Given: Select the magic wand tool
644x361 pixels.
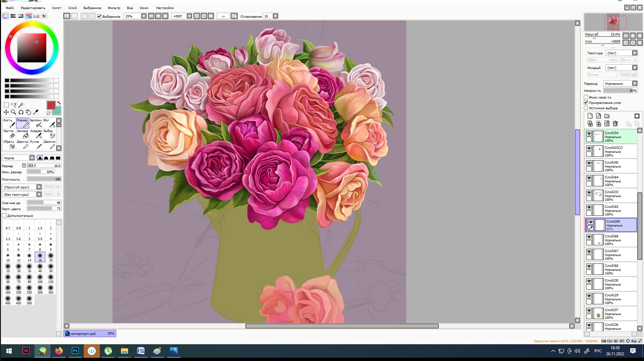Looking at the screenshot, I should point(21,105).
